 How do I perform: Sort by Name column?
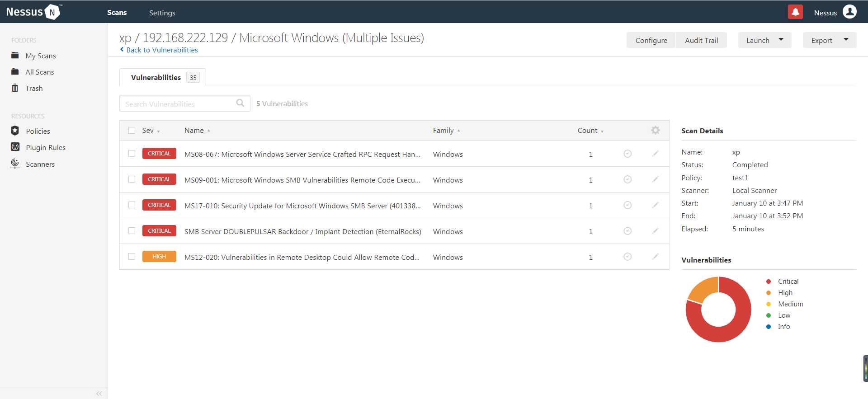pos(197,131)
